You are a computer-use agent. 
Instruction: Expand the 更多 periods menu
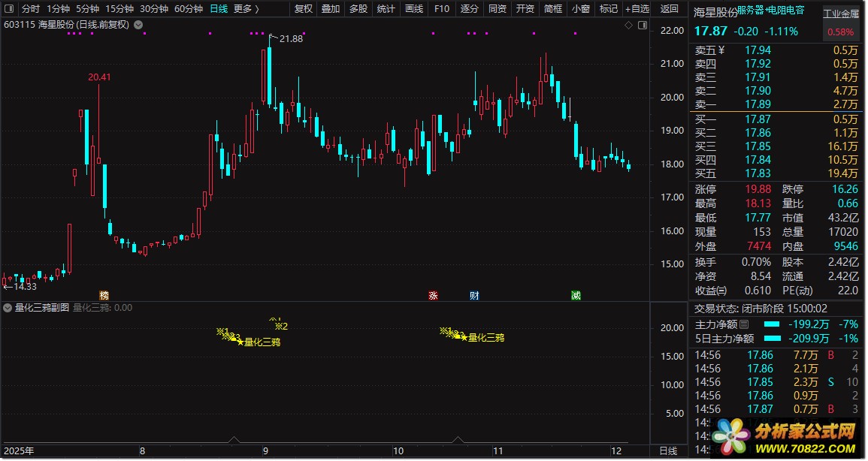(246, 9)
